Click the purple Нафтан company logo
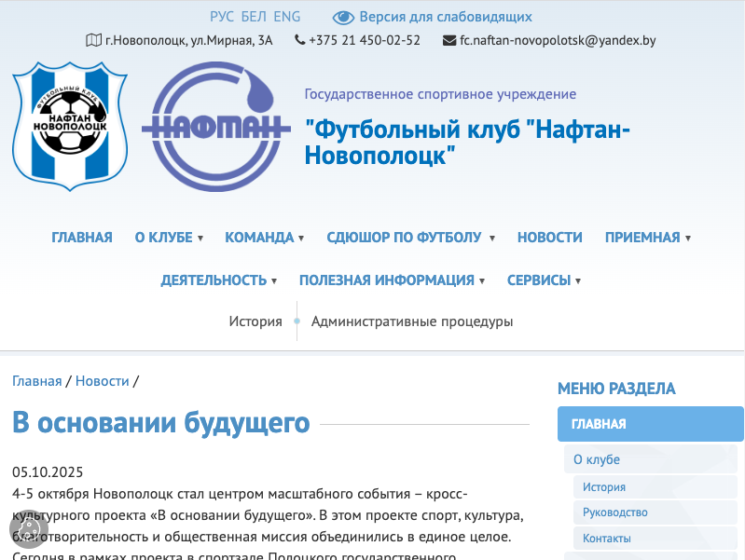 [x=216, y=127]
